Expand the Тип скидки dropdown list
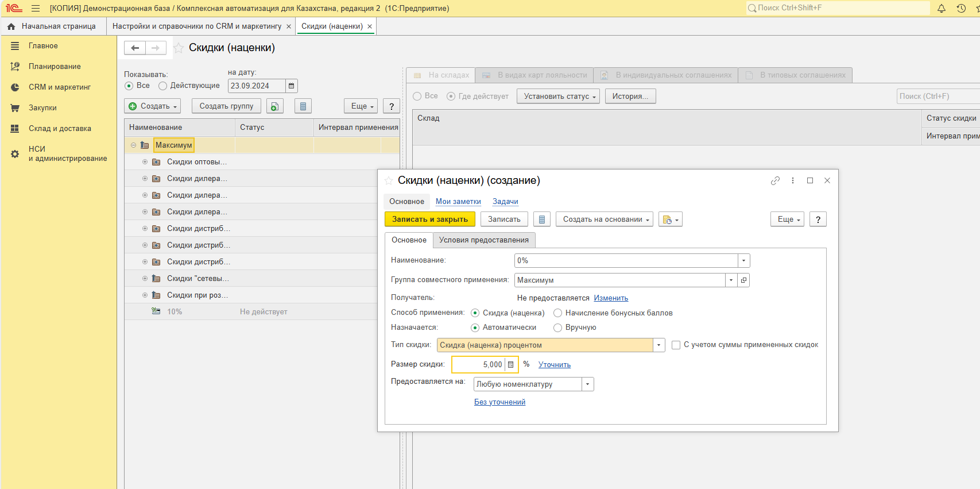This screenshot has height=489, width=980. [659, 345]
